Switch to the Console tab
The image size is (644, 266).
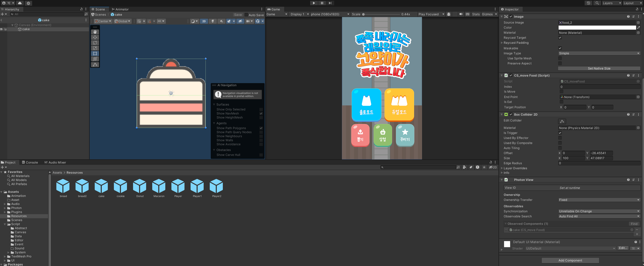(x=30, y=163)
